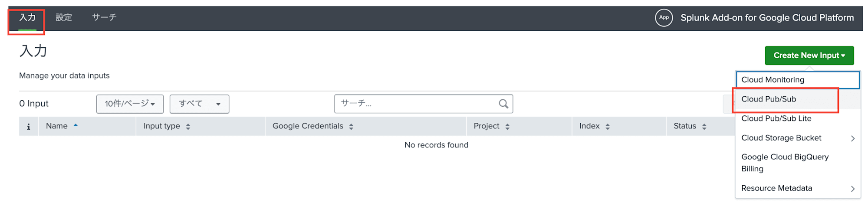The width and height of the screenshot is (868, 206).
Task: Click the search magnifier icon
Action: 503,104
